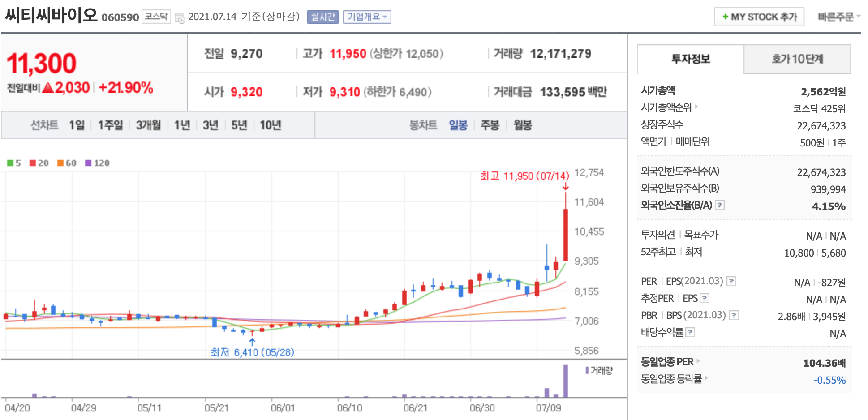Select 5년 line chart period
This screenshot has width=868, height=420.
239,125
